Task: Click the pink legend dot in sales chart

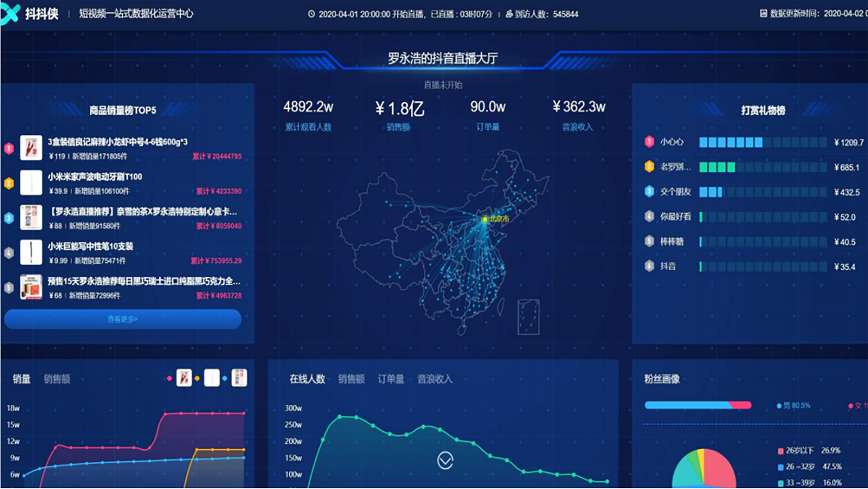Action: [169, 378]
